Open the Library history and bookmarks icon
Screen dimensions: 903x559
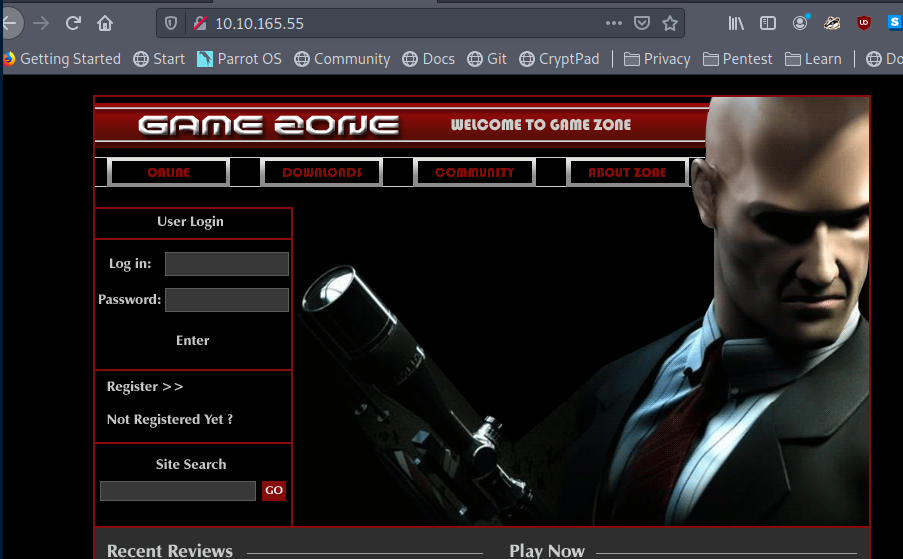(x=736, y=23)
